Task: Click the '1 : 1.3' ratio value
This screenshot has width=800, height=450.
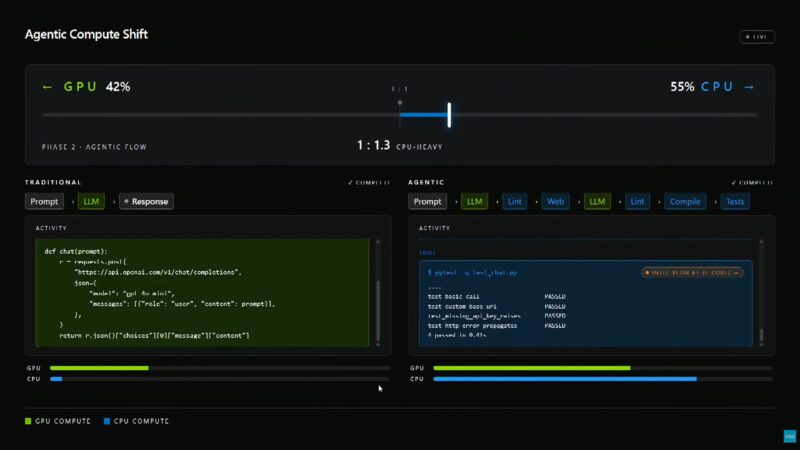Action: click(x=373, y=145)
